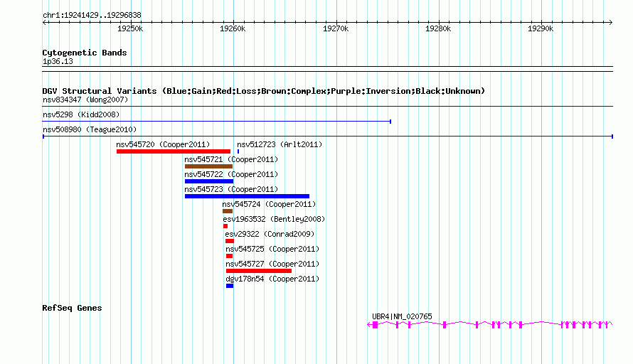Click the 19290k ruler tick label
633x364 pixels.
pyautogui.click(x=541, y=29)
